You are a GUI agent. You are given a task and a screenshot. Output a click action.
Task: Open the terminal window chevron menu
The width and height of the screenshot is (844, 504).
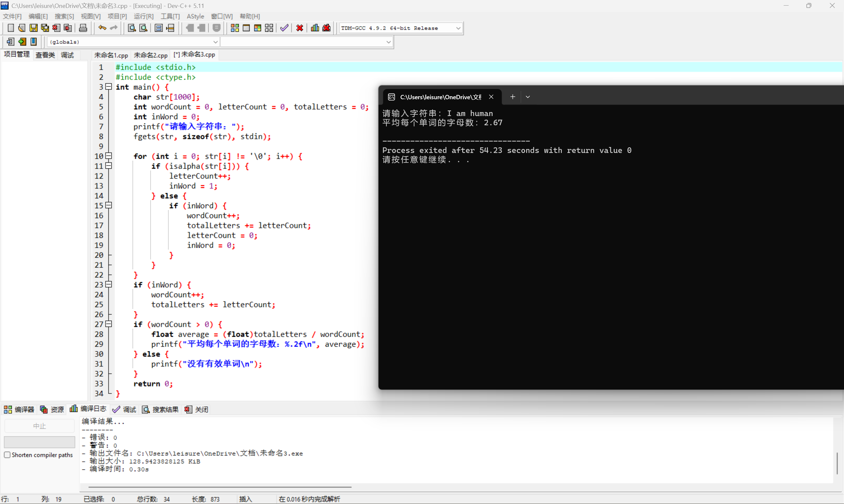[x=527, y=97]
